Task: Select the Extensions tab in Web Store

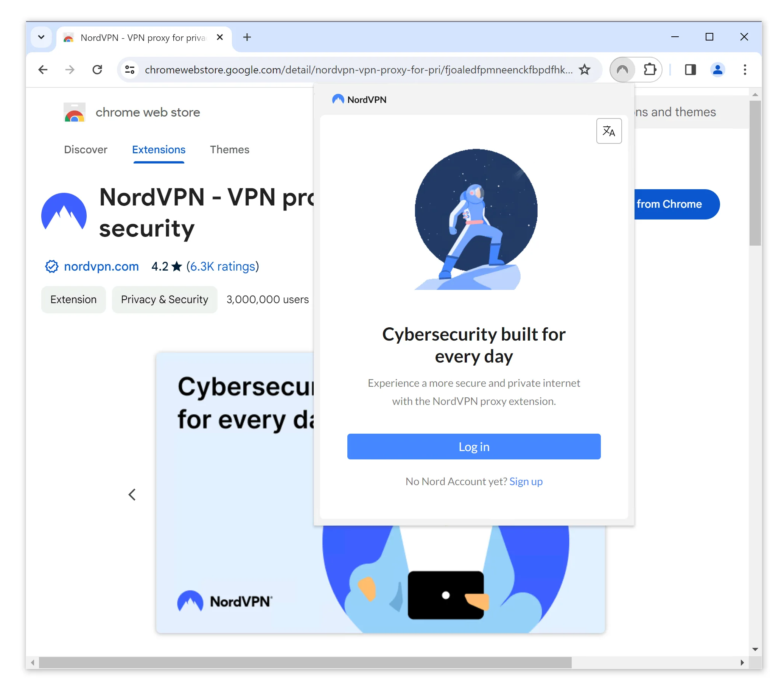Action: [x=159, y=149]
